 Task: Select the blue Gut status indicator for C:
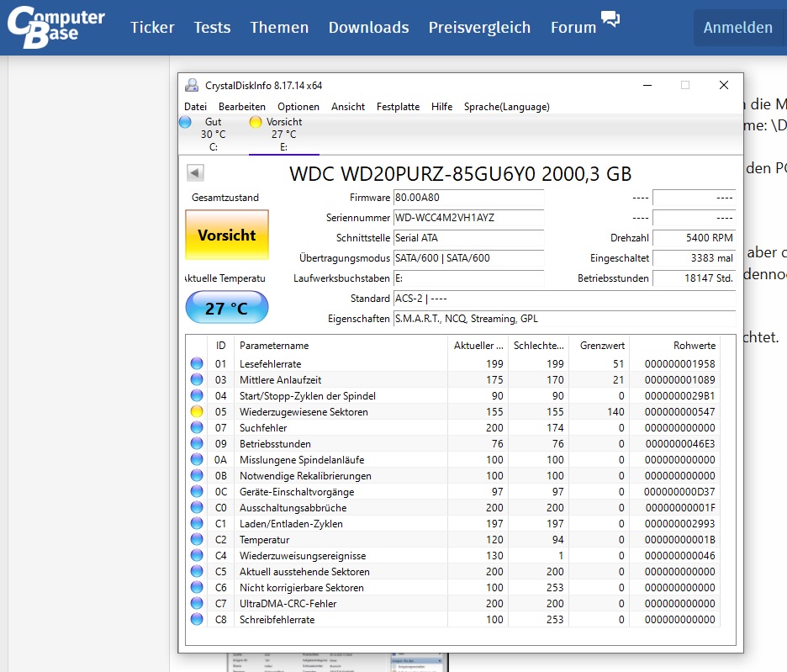[185, 122]
